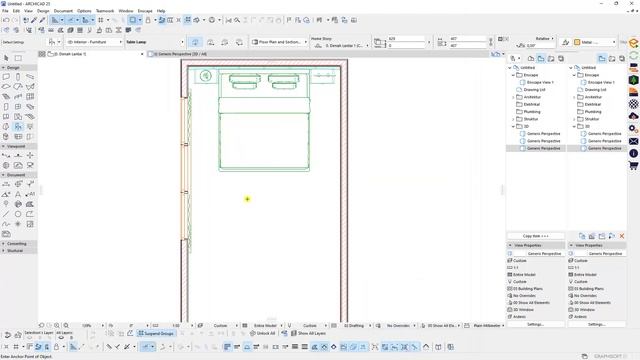Screen dimensions: 640x360
Task: Open the Entire Model dropdown in bottom bar
Action: pos(268,326)
